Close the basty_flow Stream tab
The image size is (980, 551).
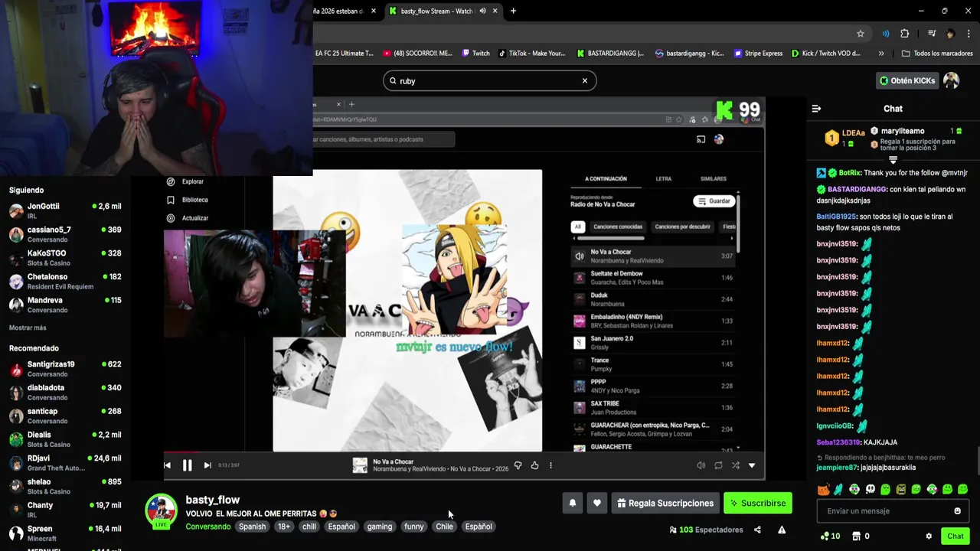click(x=495, y=11)
